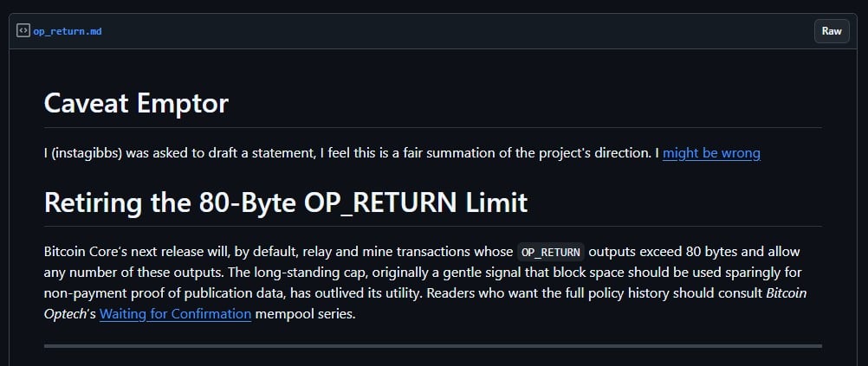The height and width of the screenshot is (366, 868).
Task: Click the thick horizontal rule below the paragraph
Action: (433, 346)
